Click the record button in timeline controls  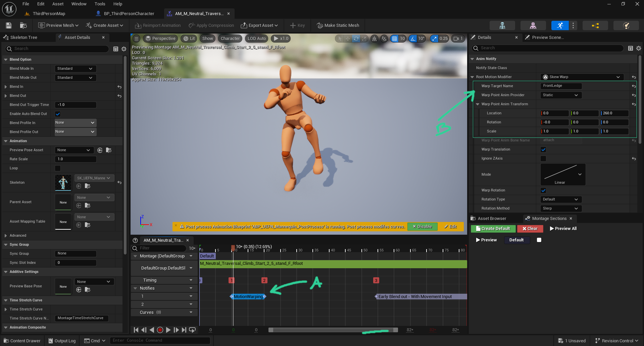coord(160,330)
